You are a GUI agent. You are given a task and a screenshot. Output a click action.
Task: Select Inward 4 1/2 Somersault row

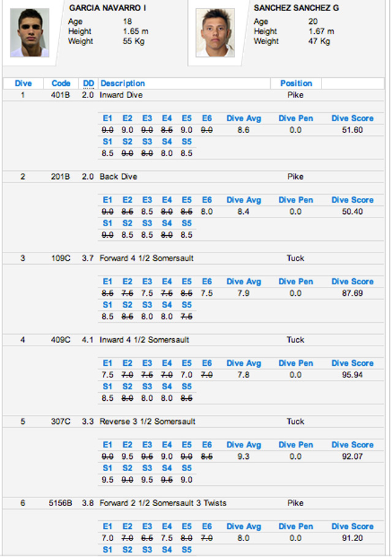click(x=144, y=339)
